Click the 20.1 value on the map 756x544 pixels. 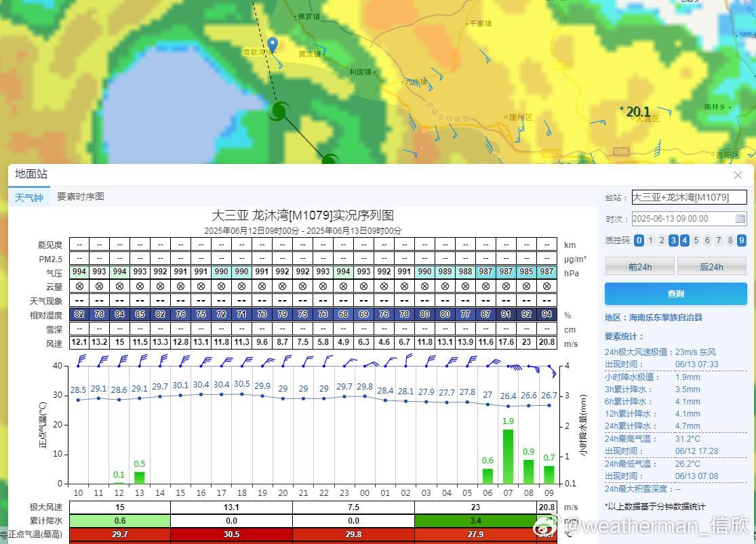(638, 112)
